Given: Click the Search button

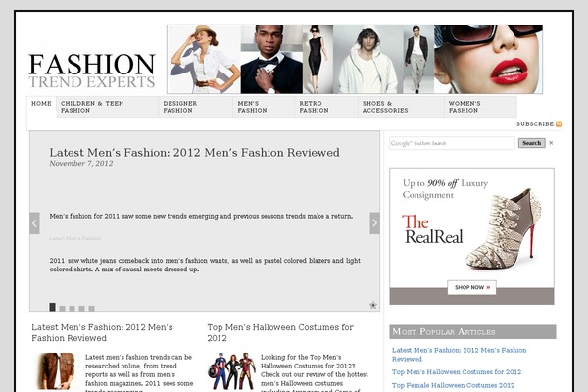Looking at the screenshot, I should point(532,143).
